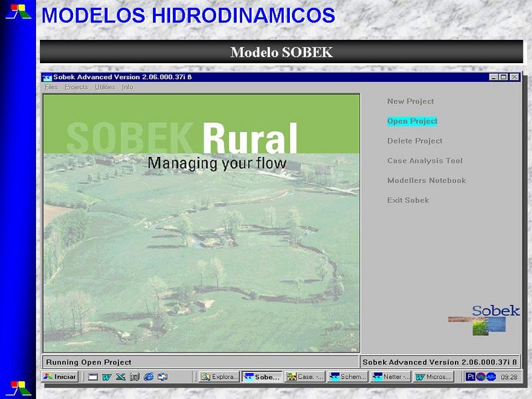532x399 pixels.
Task: Open the Projects menu
Action: [x=76, y=87]
